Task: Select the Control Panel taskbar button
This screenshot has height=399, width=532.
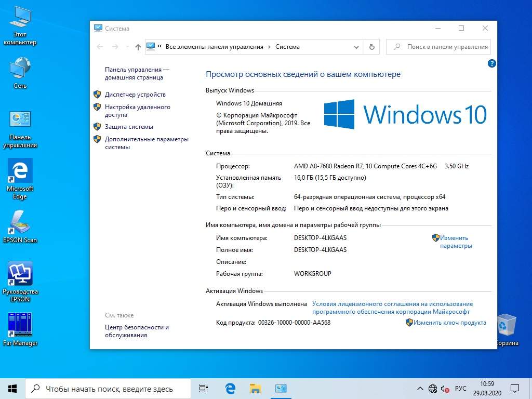Action: pyautogui.click(x=281, y=389)
